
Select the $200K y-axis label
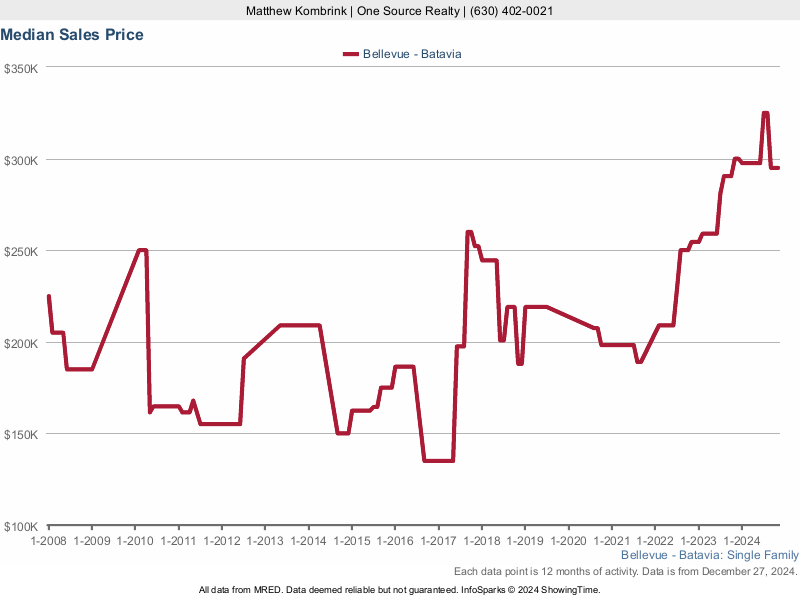pyautogui.click(x=21, y=343)
